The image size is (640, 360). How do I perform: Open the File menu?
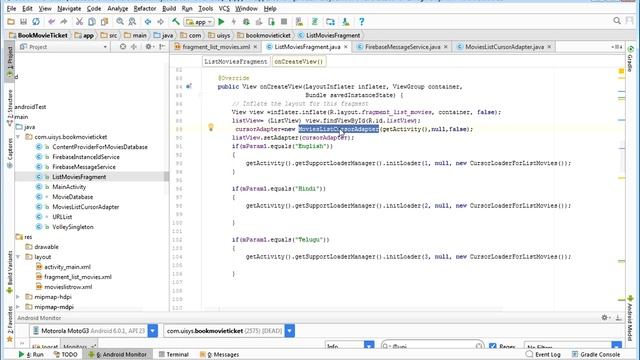click(x=11, y=8)
